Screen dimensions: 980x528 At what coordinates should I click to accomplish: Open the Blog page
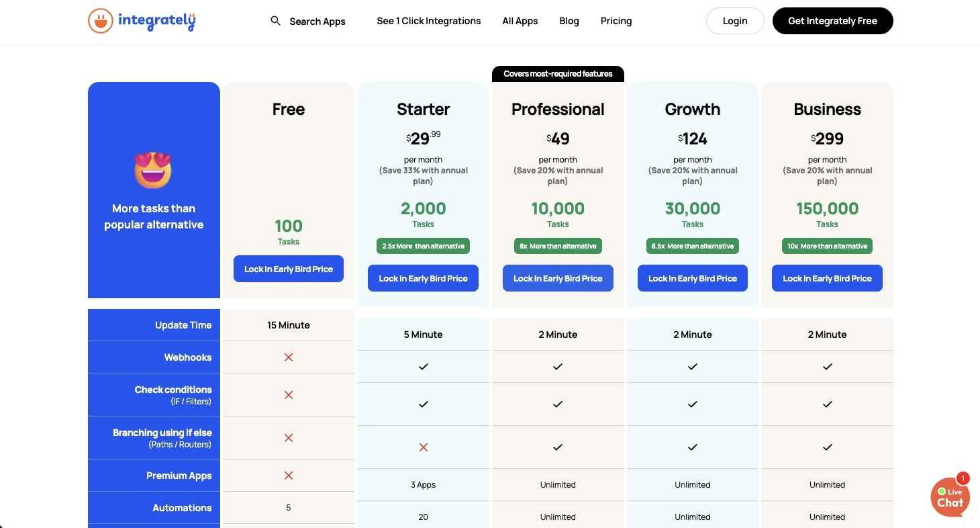pyautogui.click(x=569, y=21)
